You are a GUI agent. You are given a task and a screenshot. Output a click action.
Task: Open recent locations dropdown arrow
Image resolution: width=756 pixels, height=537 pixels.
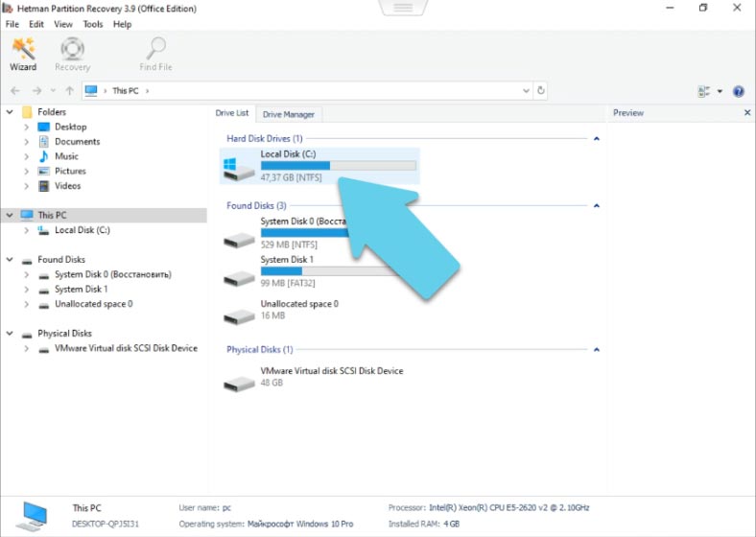[x=53, y=91]
